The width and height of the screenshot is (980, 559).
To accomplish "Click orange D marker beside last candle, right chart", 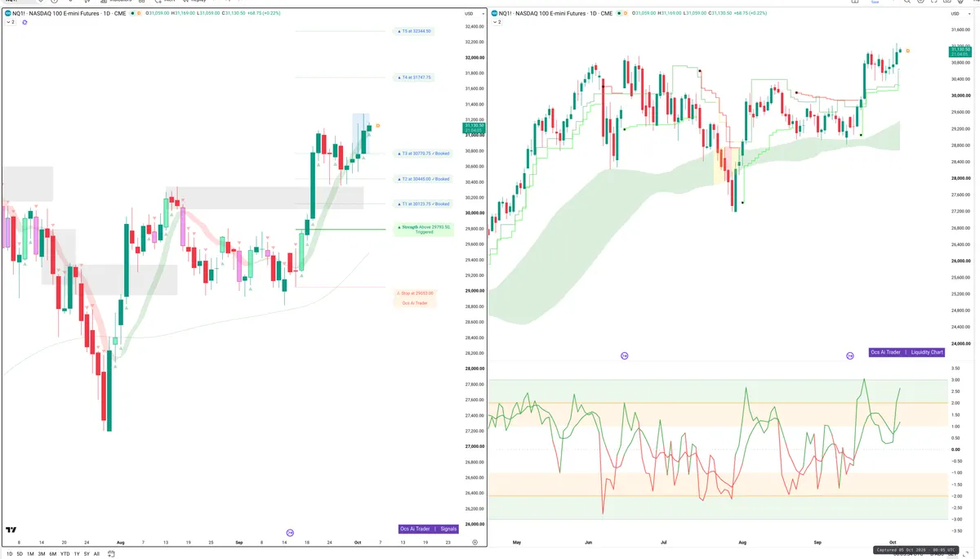I will click(908, 51).
